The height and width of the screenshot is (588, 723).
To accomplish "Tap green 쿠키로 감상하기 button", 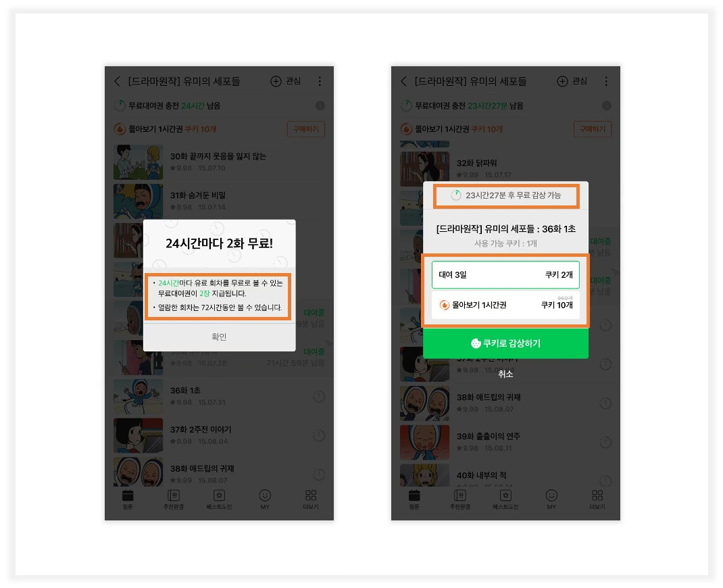I will [505, 343].
